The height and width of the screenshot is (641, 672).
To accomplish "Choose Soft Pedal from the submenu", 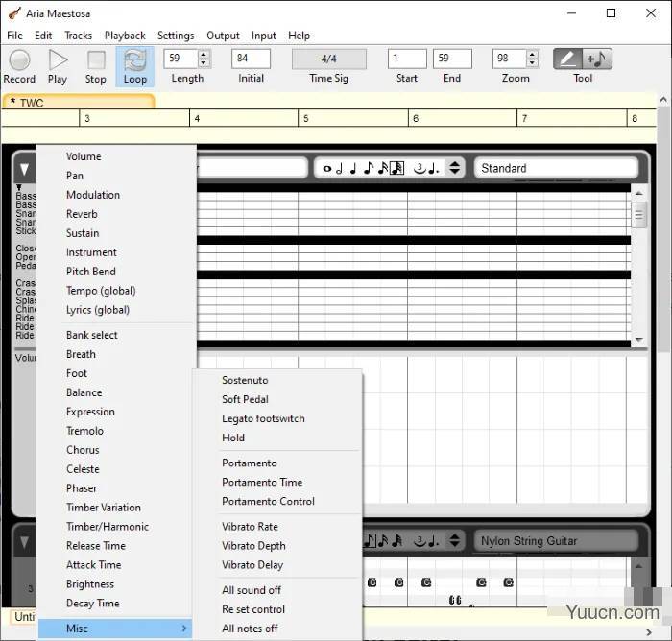I will click(x=278, y=399).
